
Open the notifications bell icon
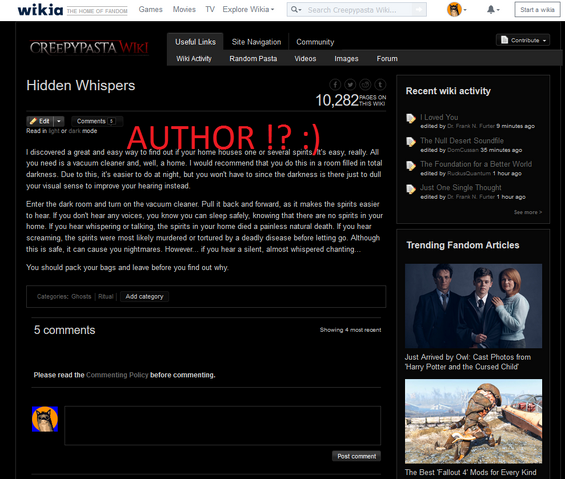[491, 10]
